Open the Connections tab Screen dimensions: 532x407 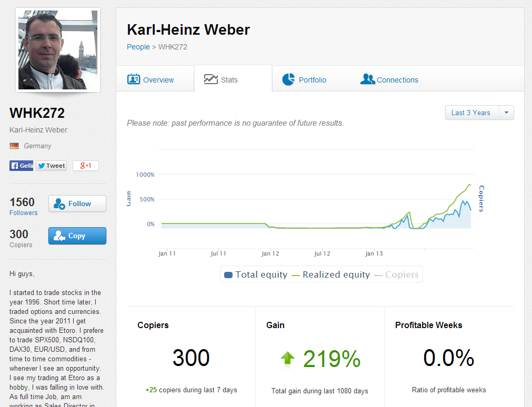(397, 80)
